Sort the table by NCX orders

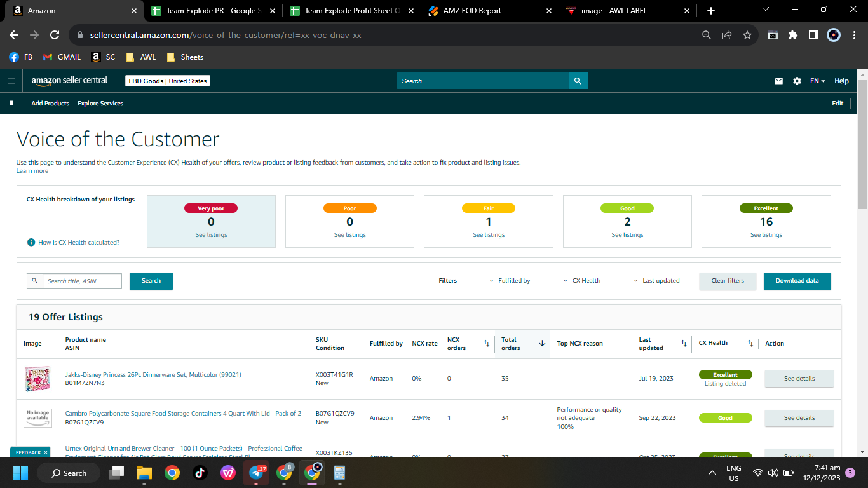(487, 344)
